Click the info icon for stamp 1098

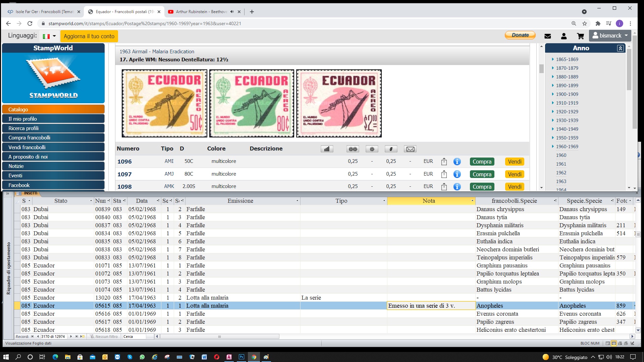pos(457,187)
